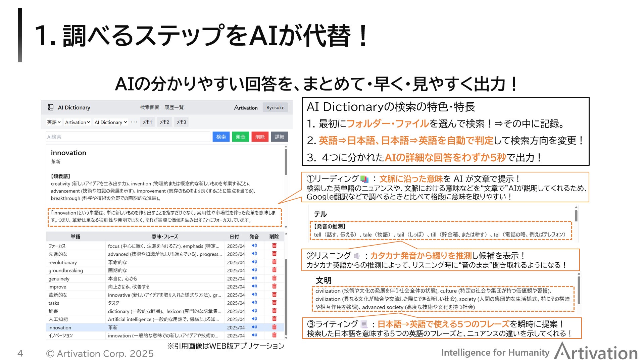Delete the tasks entry with trash icon
This screenshot has width=644, height=362.
click(x=274, y=302)
